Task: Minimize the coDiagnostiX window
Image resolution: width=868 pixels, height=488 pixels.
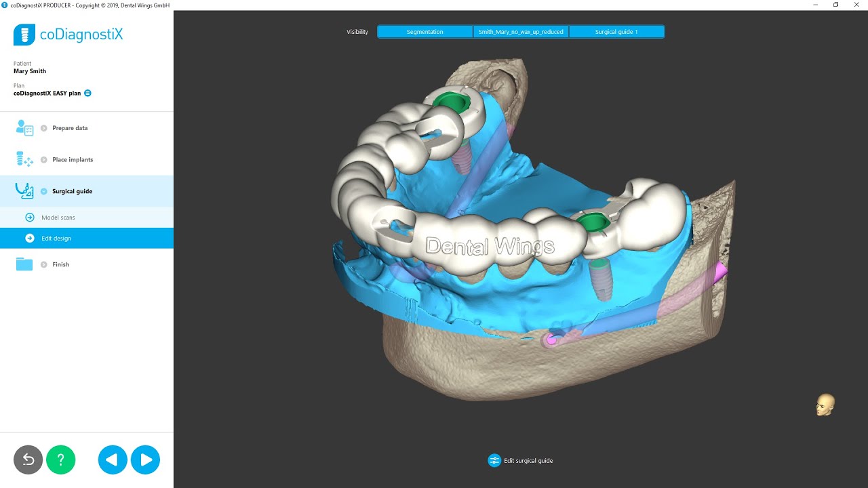Action: coord(814,5)
